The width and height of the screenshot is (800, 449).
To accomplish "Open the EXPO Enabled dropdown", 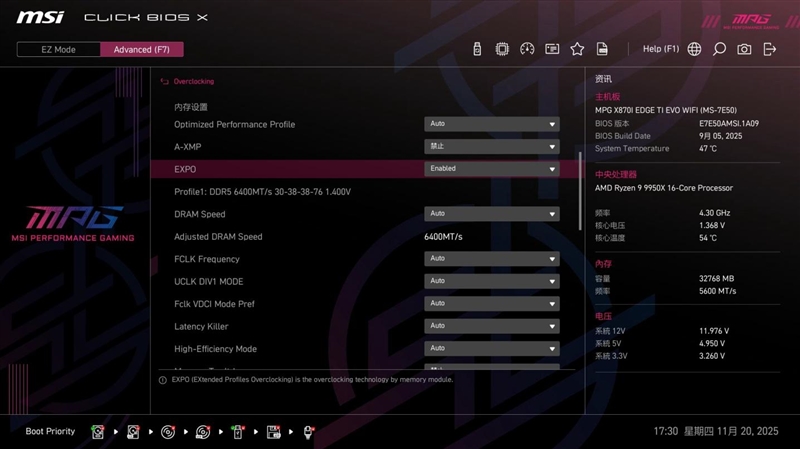I will click(492, 169).
